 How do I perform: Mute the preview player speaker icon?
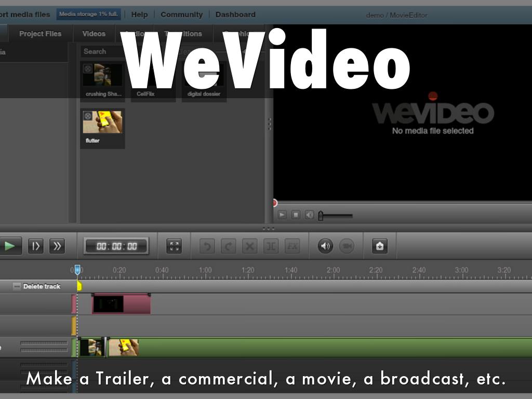tap(309, 215)
